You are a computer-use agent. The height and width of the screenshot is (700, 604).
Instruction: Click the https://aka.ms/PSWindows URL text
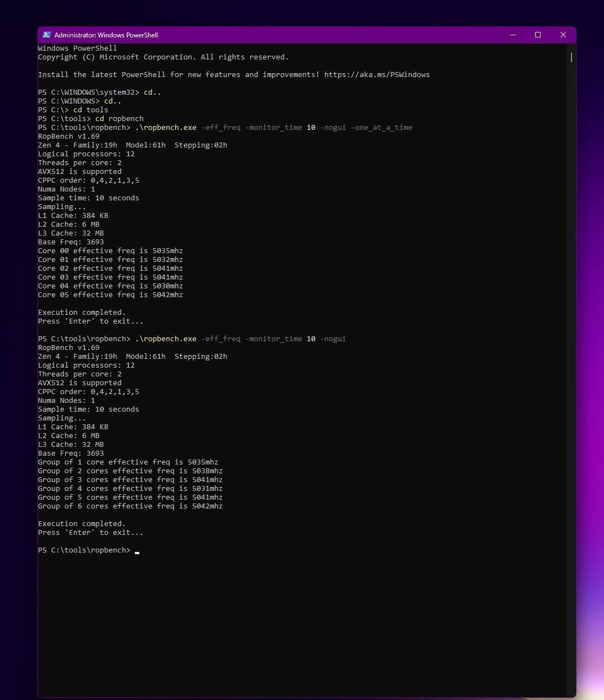point(377,75)
